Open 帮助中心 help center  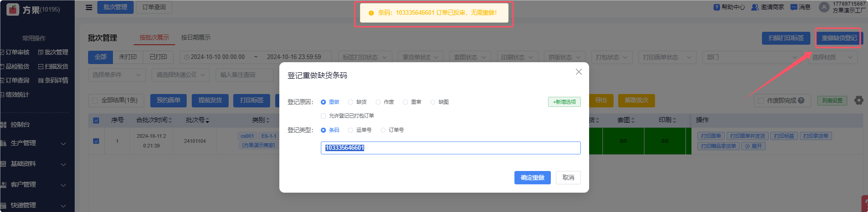tap(729, 7)
